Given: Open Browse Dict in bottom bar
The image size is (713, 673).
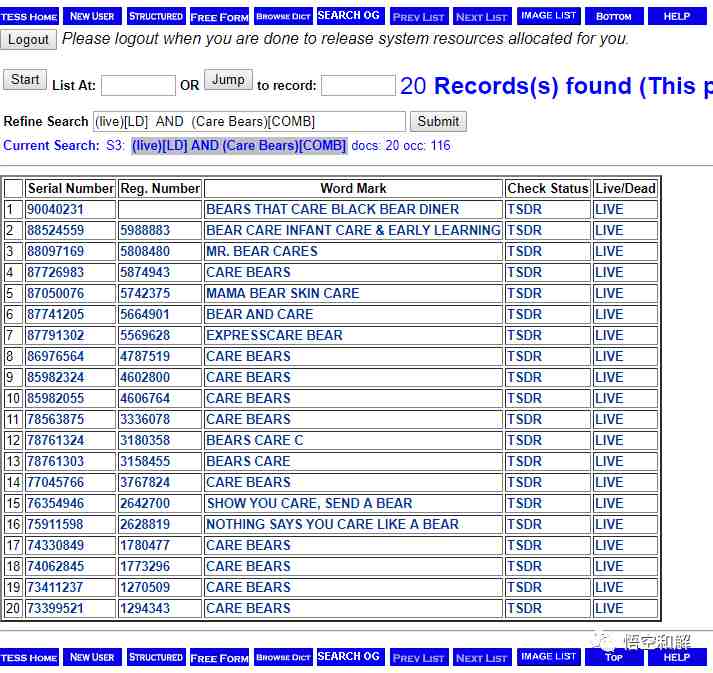Looking at the screenshot, I should click(x=283, y=657).
